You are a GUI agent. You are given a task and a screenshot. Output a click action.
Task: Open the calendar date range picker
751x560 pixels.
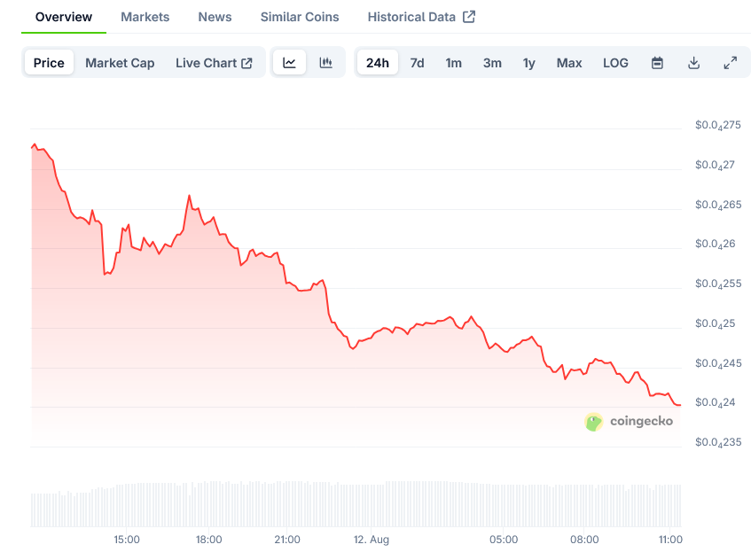[657, 63]
